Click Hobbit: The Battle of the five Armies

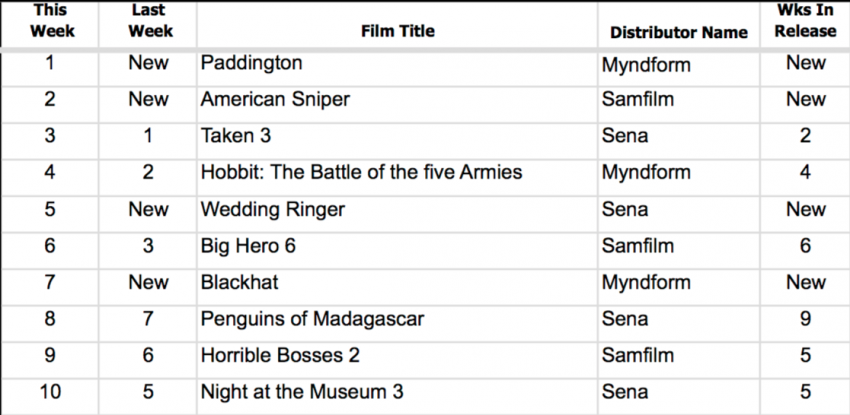[x=361, y=172]
